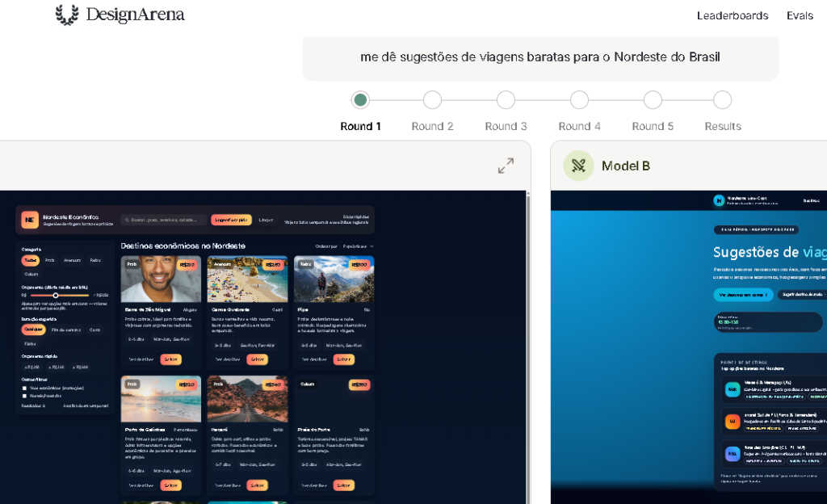Open the Leaderboards menu item
The width and height of the screenshot is (827, 504).
coord(733,15)
